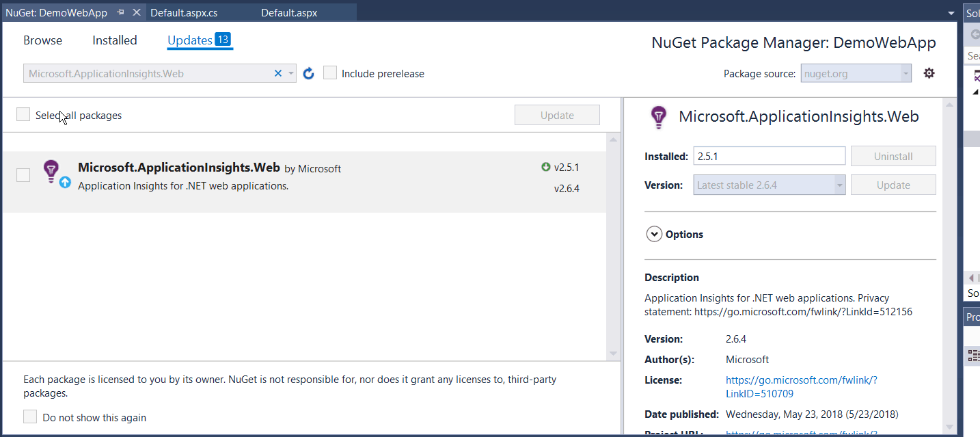This screenshot has width=980, height=437.
Task: Open the Package source dropdown
Action: (856, 73)
